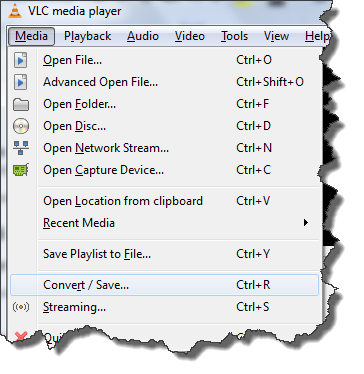Viewport: 364px width, 374px height.
Task: Open the Tools menu
Action: pyautogui.click(x=235, y=36)
